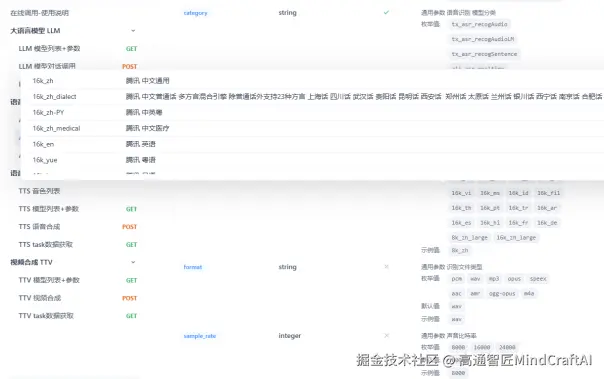Click the 8k_zh_large enum tag
This screenshot has height=379, width=604.
[x=470, y=238]
